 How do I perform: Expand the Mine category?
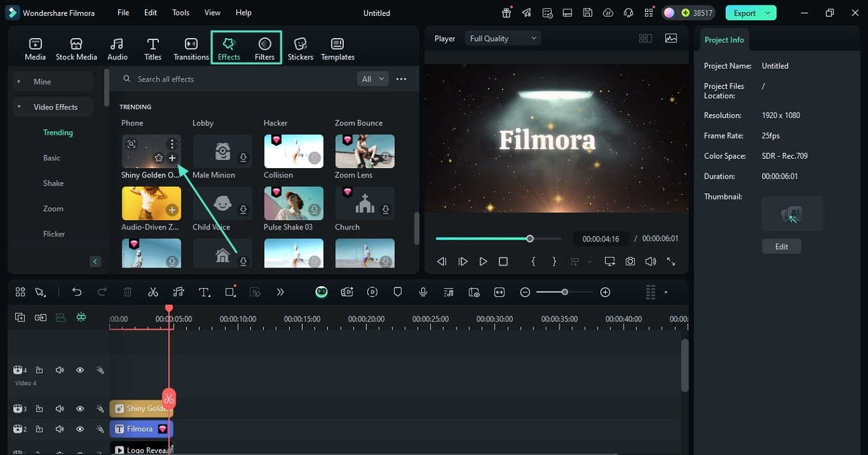(x=53, y=81)
